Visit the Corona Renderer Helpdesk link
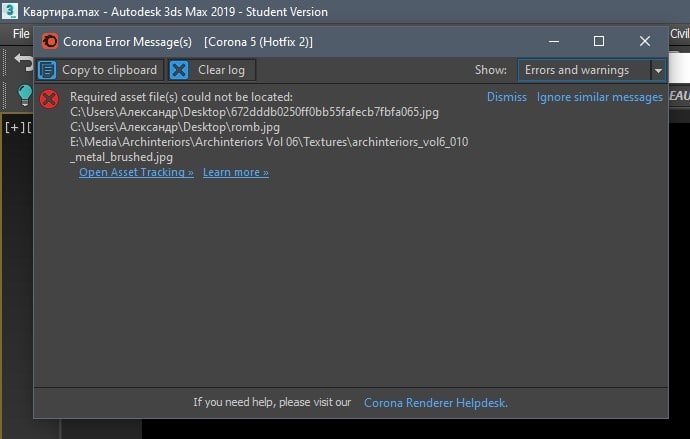The image size is (690, 439). tap(436, 402)
